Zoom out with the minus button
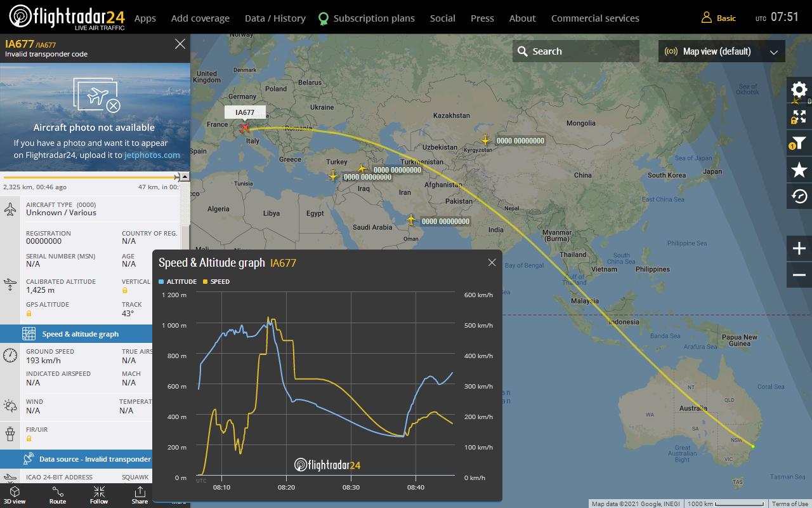Image resolution: width=812 pixels, height=508 pixels. pos(799,275)
